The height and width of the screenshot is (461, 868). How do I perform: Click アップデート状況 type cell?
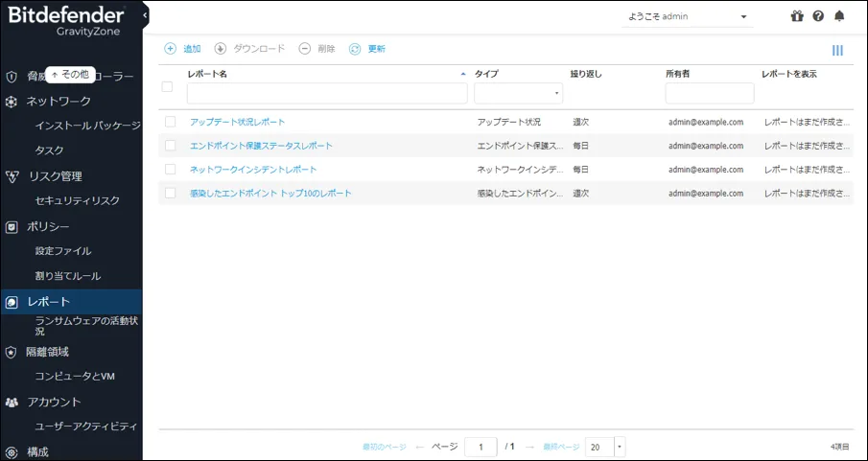coord(508,122)
